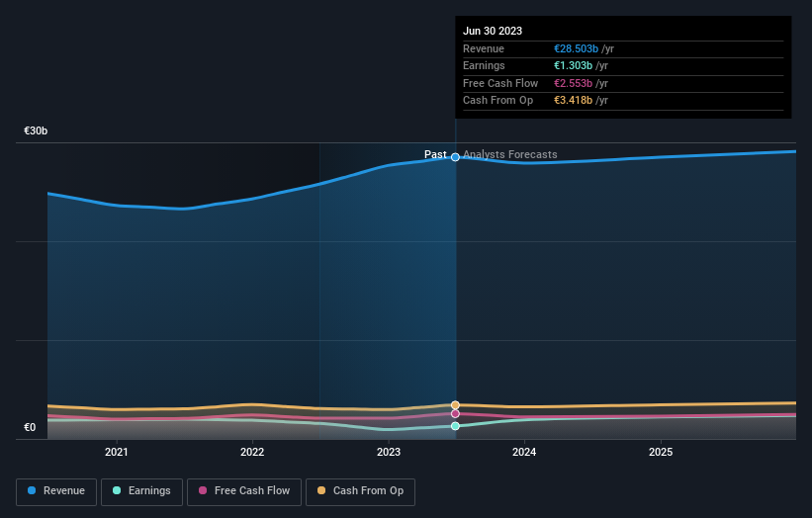Click the Cash From Op tooltip label

(497, 101)
